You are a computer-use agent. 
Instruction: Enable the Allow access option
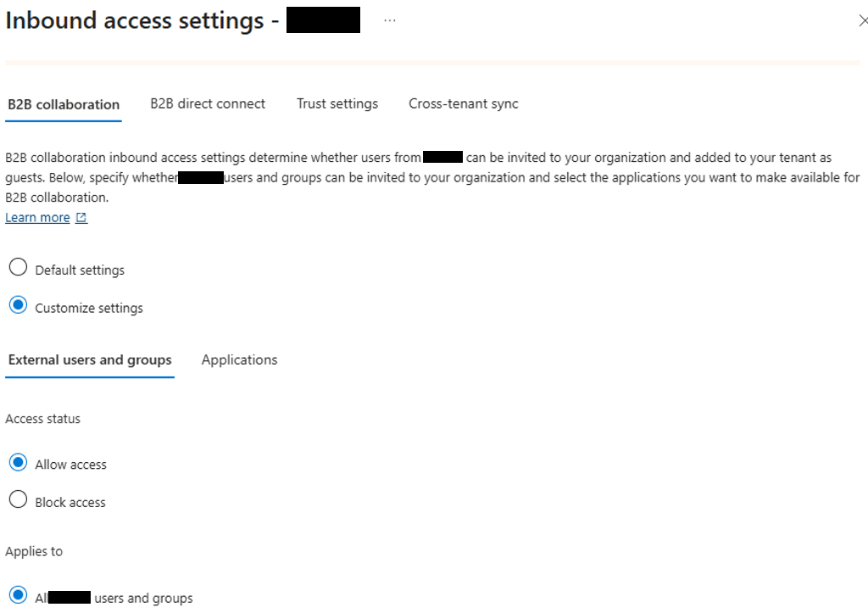point(19,462)
